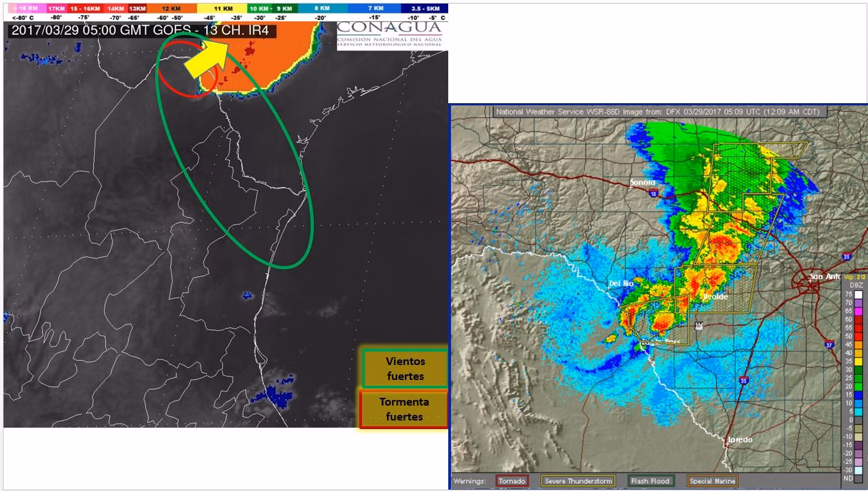Click the Laredo city label
The width and height of the screenshot is (868, 491).
click(740, 438)
